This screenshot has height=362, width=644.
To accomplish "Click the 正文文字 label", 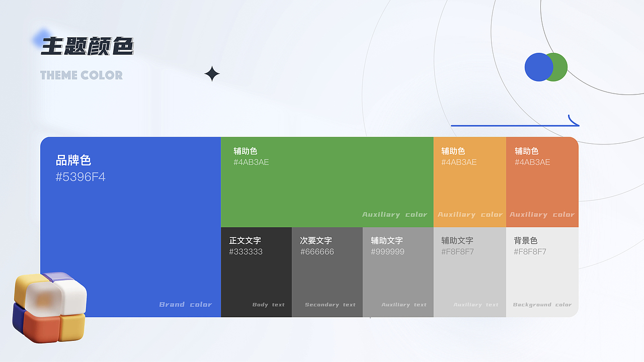I will (x=245, y=240).
